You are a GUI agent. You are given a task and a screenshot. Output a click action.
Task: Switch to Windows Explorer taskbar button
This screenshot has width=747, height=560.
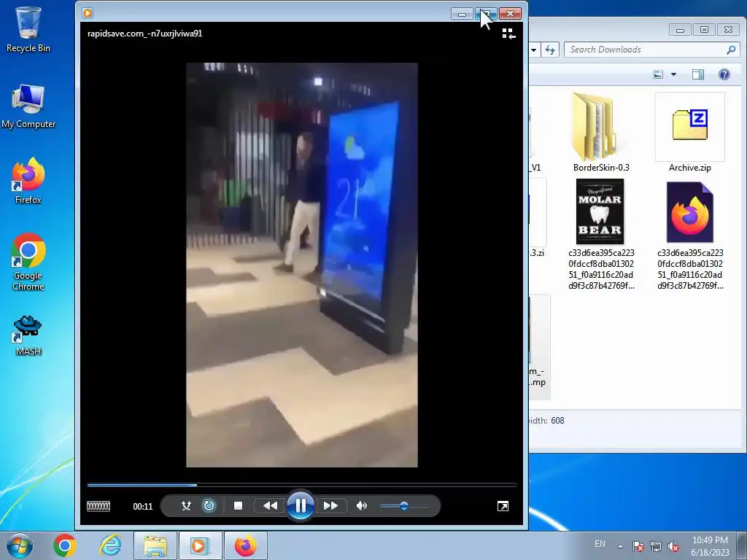click(x=155, y=545)
